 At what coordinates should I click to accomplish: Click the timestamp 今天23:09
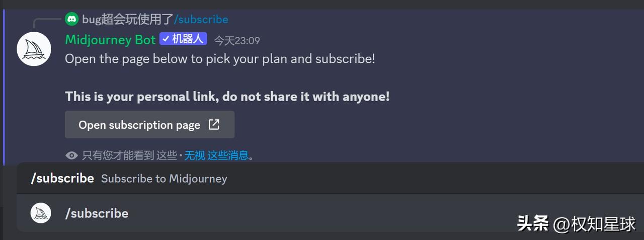[237, 40]
